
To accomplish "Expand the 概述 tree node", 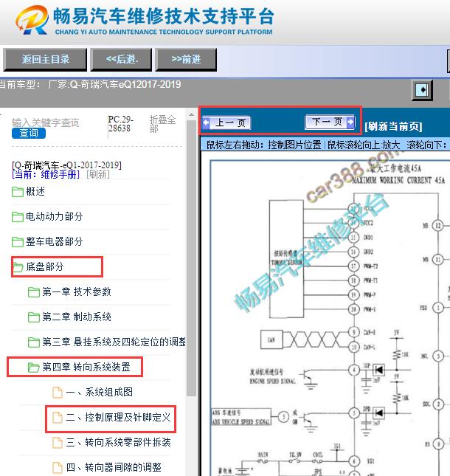I will pos(35,192).
